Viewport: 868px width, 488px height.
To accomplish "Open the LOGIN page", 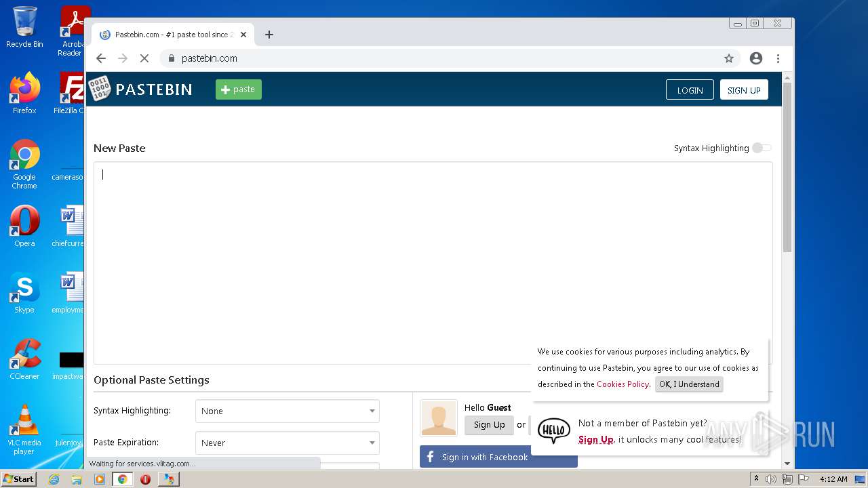I will tap(690, 90).
